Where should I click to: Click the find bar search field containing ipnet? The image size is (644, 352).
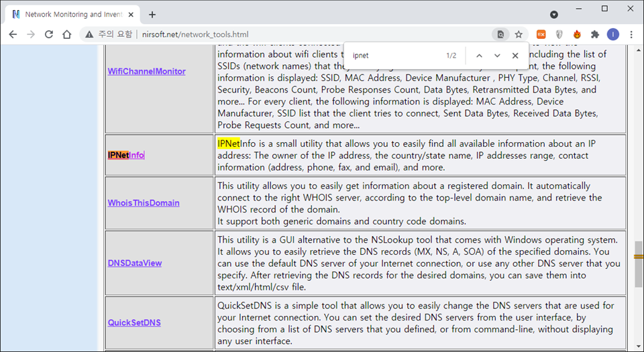(396, 56)
